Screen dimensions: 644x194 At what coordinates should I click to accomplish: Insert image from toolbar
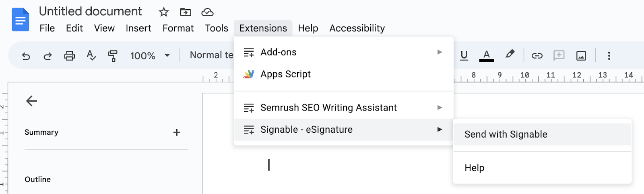click(581, 56)
